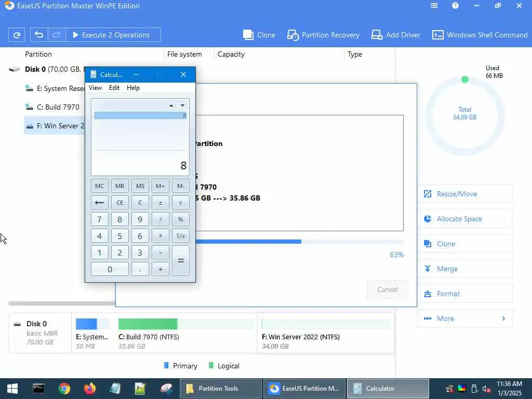Click history down arrow in Calculator
Viewport: 532px width, 399px height.
point(182,105)
